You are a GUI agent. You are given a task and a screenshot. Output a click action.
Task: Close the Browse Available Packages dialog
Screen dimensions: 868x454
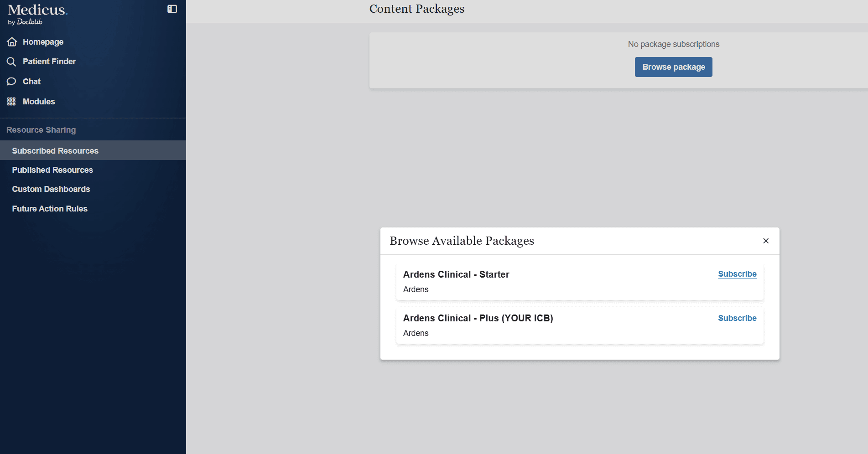[x=766, y=241]
